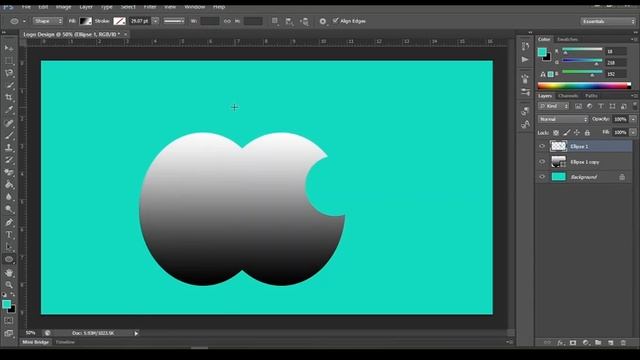Open the Normal blend mode dropdown

click(563, 119)
